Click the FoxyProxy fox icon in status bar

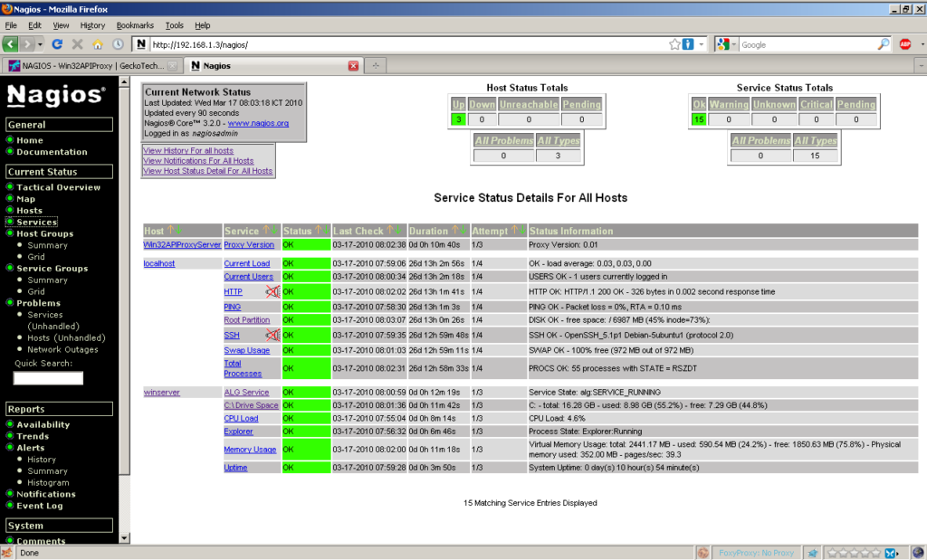[702, 553]
